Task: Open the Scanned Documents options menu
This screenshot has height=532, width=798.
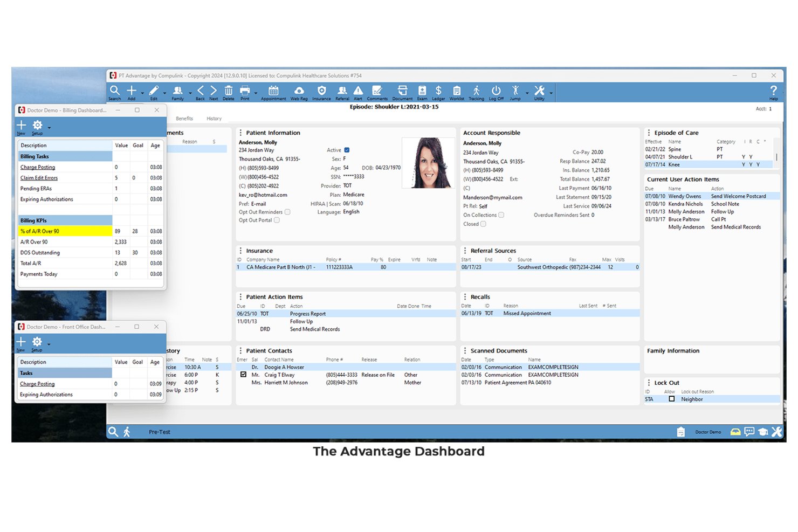Action: click(465, 350)
